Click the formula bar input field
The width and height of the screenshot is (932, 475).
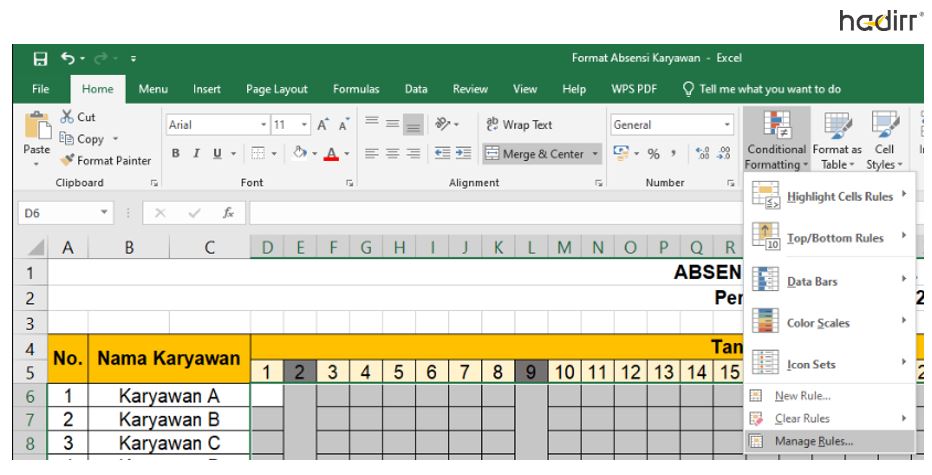496,213
